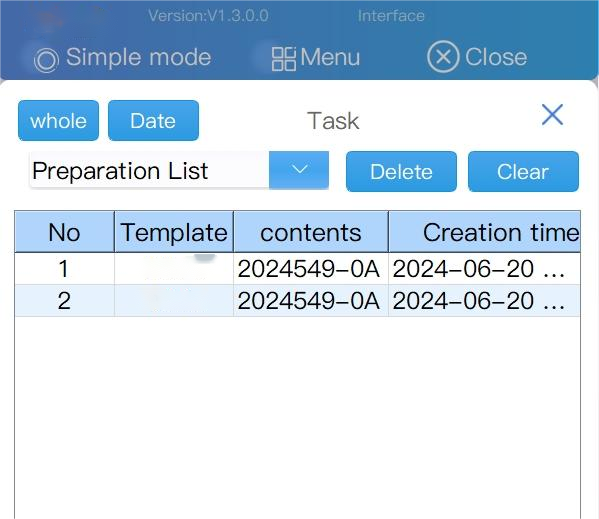Click the contents column header
This screenshot has width=599, height=519.
pyautogui.click(x=311, y=232)
